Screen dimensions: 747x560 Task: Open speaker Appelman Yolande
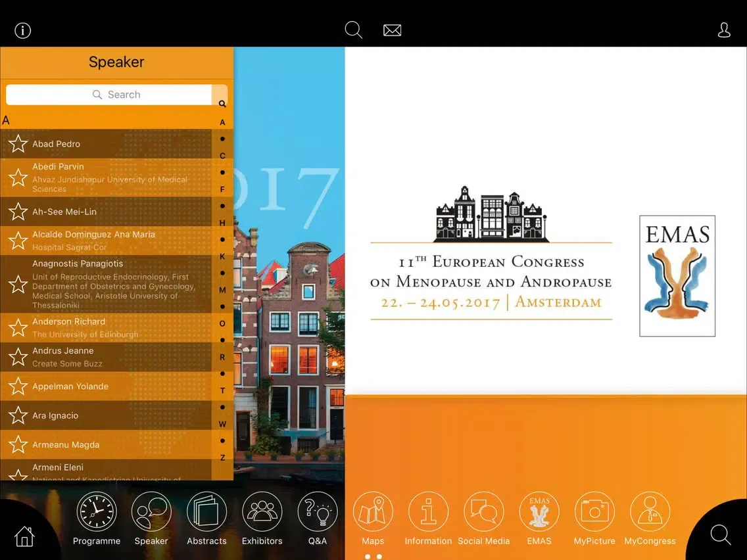(106, 386)
